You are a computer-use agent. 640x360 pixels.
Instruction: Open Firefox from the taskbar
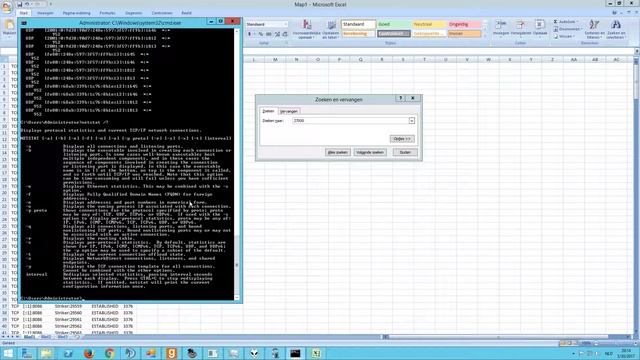(x=89, y=353)
